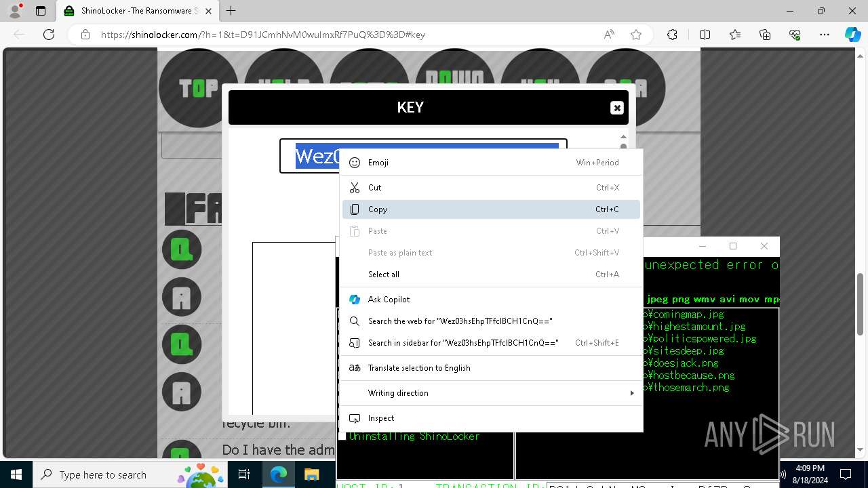The width and height of the screenshot is (868, 488).
Task: Select the Emoji context menu entry
Action: coord(491,163)
